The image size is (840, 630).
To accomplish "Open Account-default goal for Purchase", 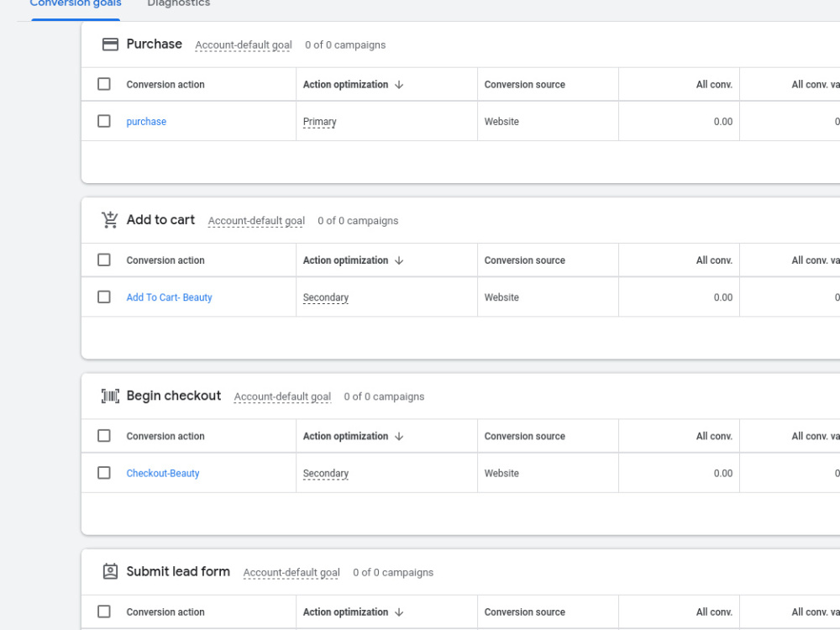I will tap(244, 45).
